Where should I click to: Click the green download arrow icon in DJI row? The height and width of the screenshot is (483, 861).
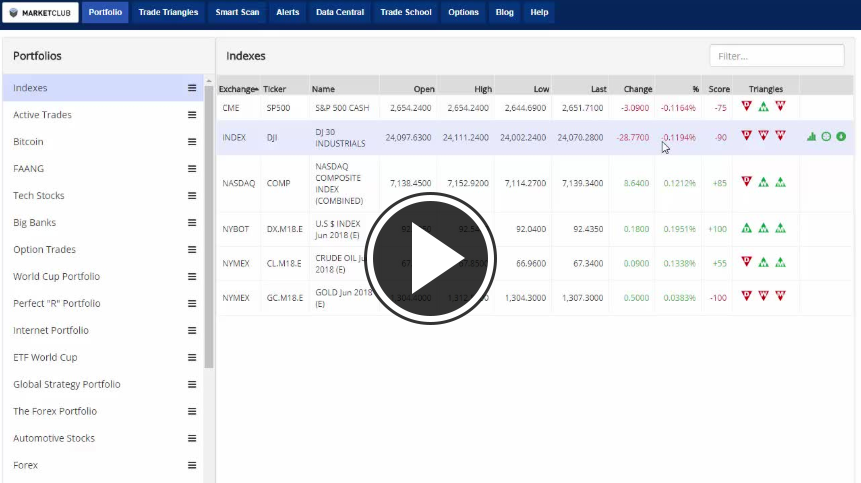pos(841,137)
